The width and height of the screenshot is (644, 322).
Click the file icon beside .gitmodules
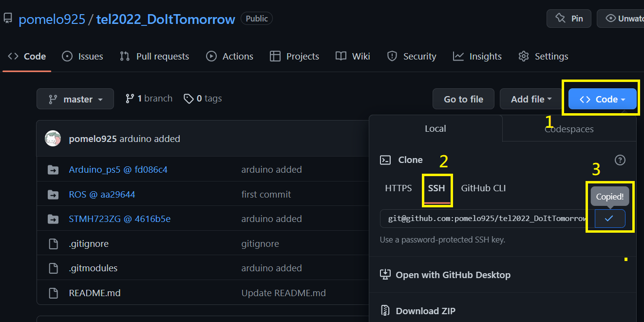coord(53,268)
